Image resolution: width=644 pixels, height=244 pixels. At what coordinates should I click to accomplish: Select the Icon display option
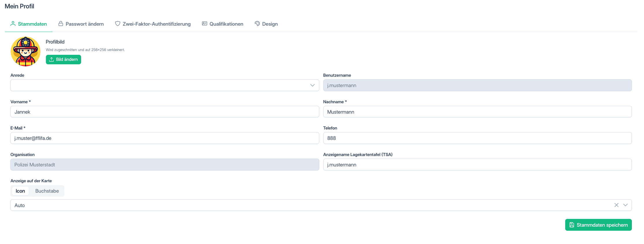pyautogui.click(x=20, y=191)
